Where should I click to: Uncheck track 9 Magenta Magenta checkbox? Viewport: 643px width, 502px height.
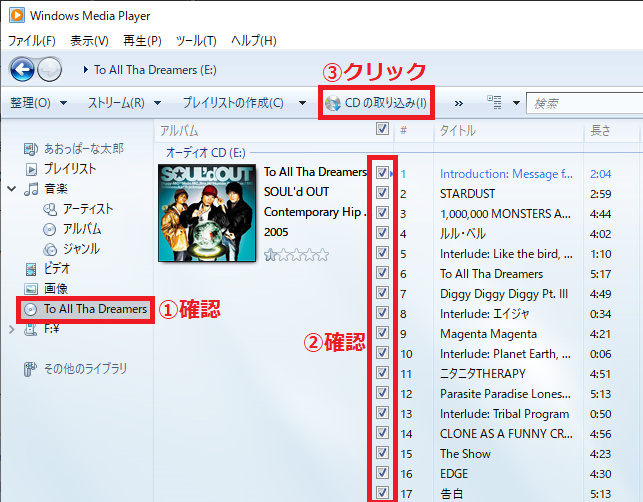pyautogui.click(x=382, y=333)
